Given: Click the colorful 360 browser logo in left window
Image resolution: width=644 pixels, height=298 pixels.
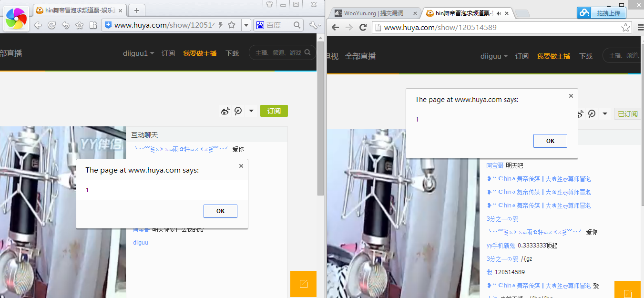Looking at the screenshot, I should coord(17,19).
